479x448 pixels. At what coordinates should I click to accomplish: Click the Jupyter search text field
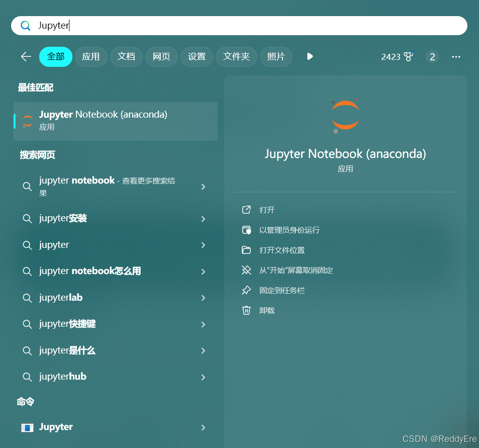pyautogui.click(x=239, y=26)
